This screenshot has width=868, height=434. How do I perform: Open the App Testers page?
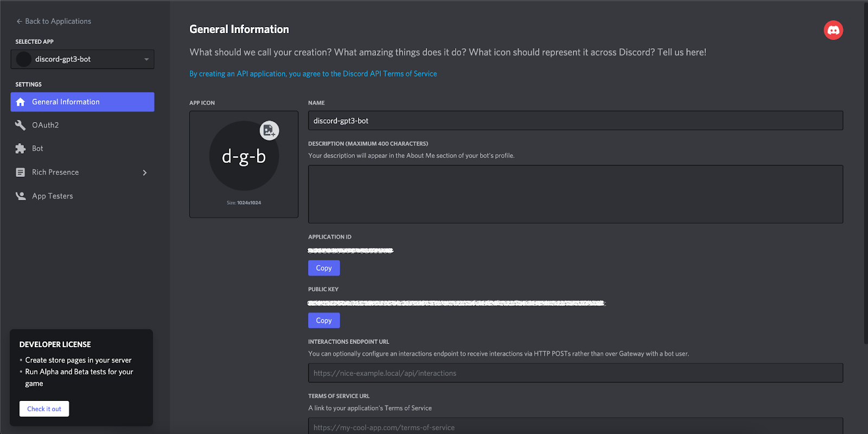pyautogui.click(x=82, y=196)
